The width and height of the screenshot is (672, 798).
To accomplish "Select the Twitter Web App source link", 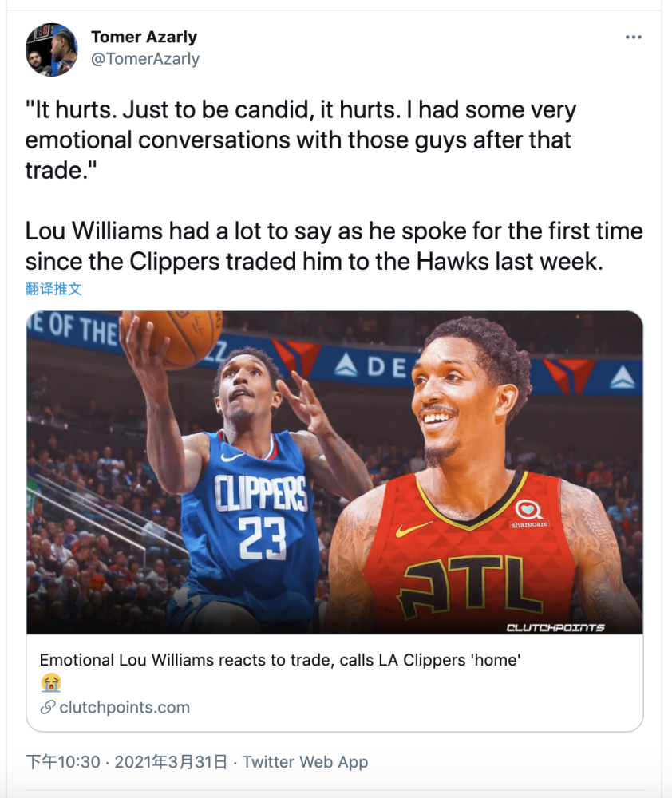I will [305, 762].
